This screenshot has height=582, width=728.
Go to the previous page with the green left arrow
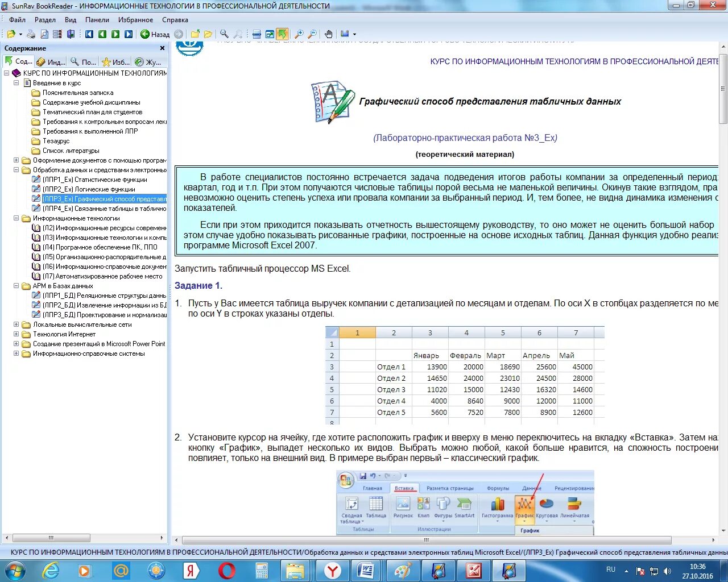(102, 34)
